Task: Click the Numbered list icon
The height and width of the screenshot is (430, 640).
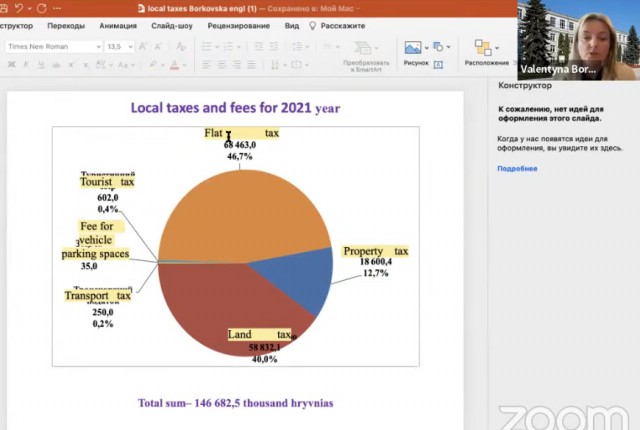Action: tap(229, 47)
